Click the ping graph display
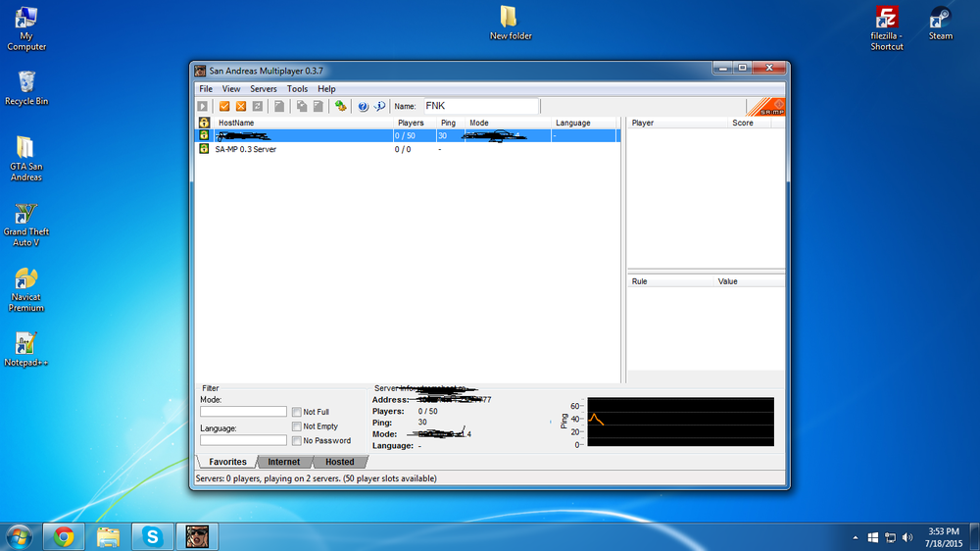 tap(680, 422)
